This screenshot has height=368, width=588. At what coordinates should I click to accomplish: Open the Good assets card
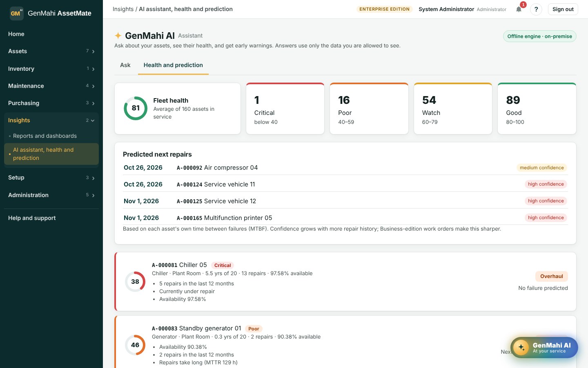pyautogui.click(x=537, y=108)
